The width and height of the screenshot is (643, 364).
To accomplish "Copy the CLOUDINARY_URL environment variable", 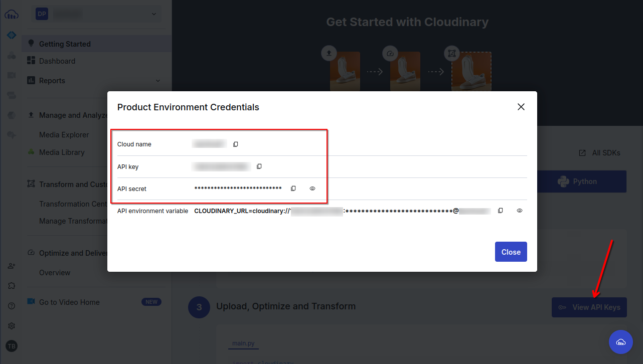I will 501,211.
